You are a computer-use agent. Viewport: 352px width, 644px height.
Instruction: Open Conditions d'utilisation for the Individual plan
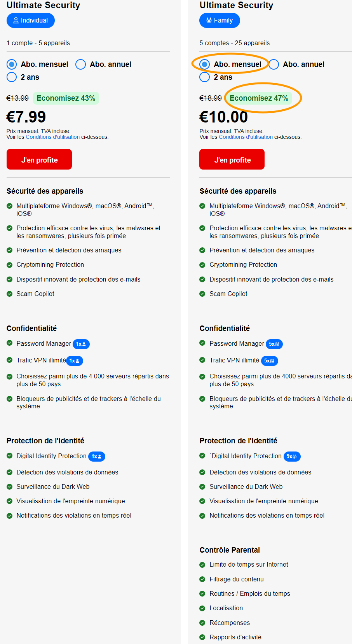coord(52,137)
